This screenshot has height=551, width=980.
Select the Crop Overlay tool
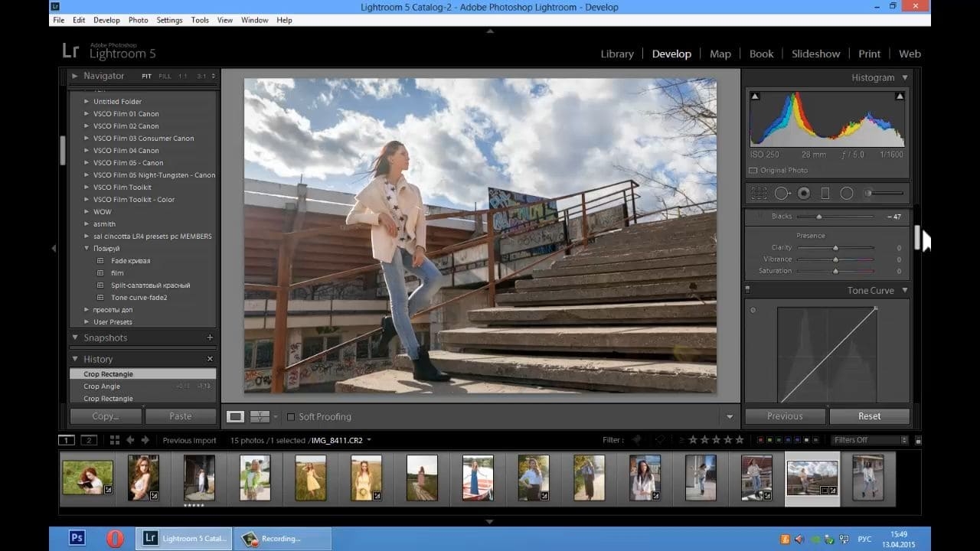(x=759, y=193)
